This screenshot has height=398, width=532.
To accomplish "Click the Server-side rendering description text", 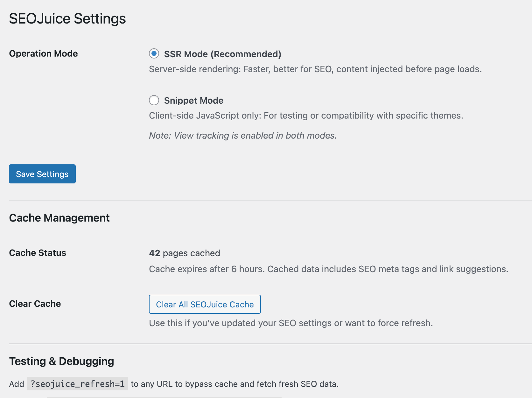I will [315, 69].
